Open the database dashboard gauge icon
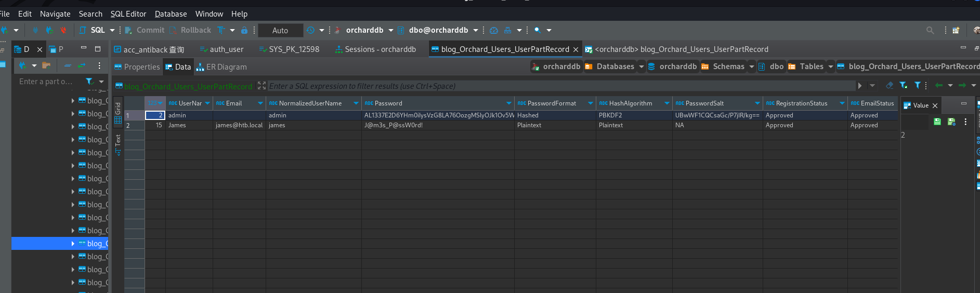Viewport: 980px width, 293px height. click(494, 30)
